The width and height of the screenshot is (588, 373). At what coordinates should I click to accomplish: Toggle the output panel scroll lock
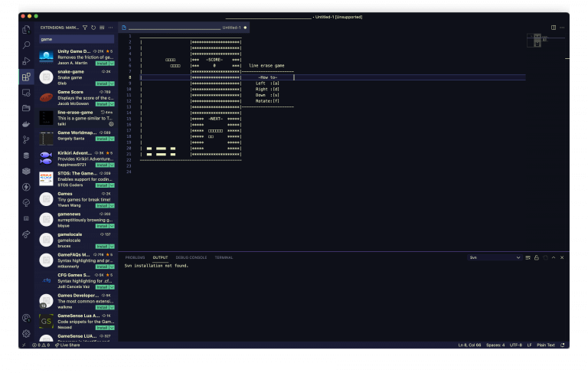(537, 257)
